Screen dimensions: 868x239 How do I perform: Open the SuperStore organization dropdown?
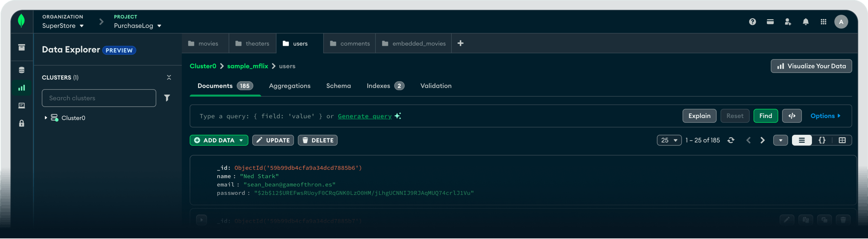[63, 26]
